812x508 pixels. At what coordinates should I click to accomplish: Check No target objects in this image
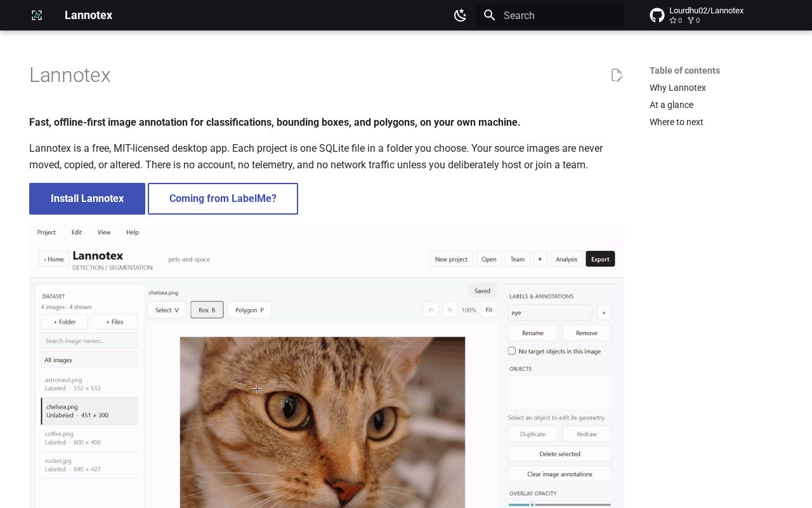tap(512, 351)
